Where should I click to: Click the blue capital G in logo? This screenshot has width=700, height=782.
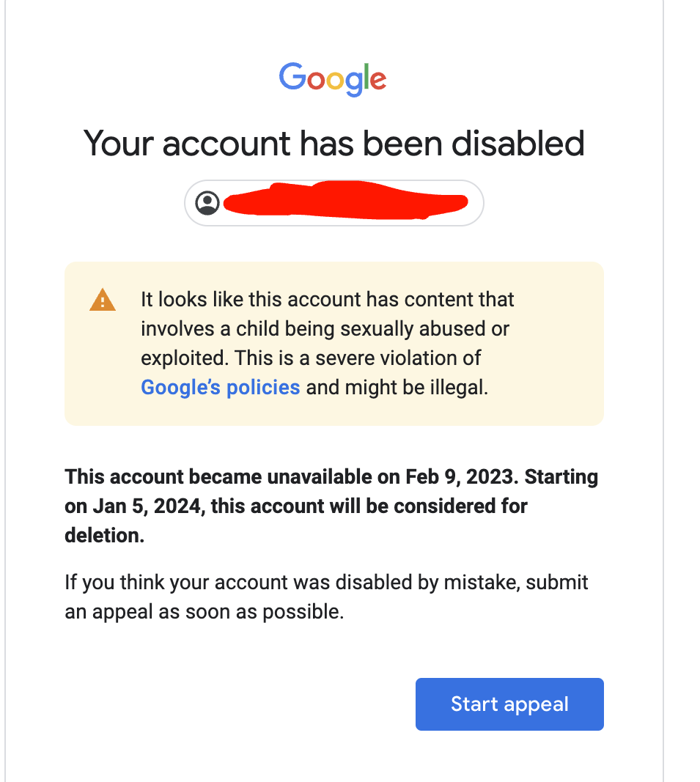point(292,76)
